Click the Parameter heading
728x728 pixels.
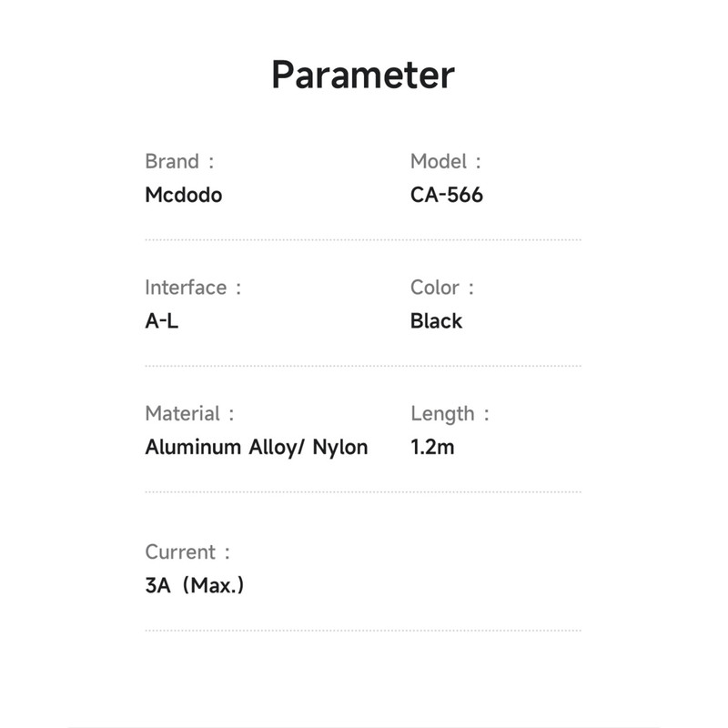(x=362, y=76)
